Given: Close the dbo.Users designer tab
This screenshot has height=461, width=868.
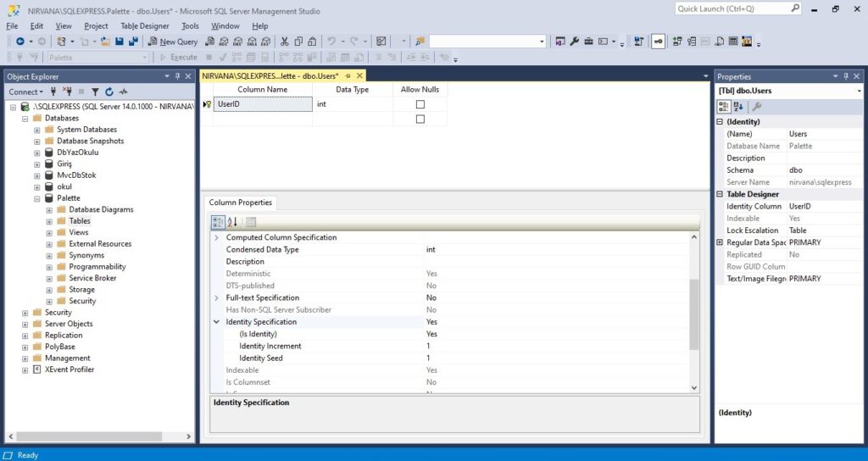Looking at the screenshot, I should [359, 75].
